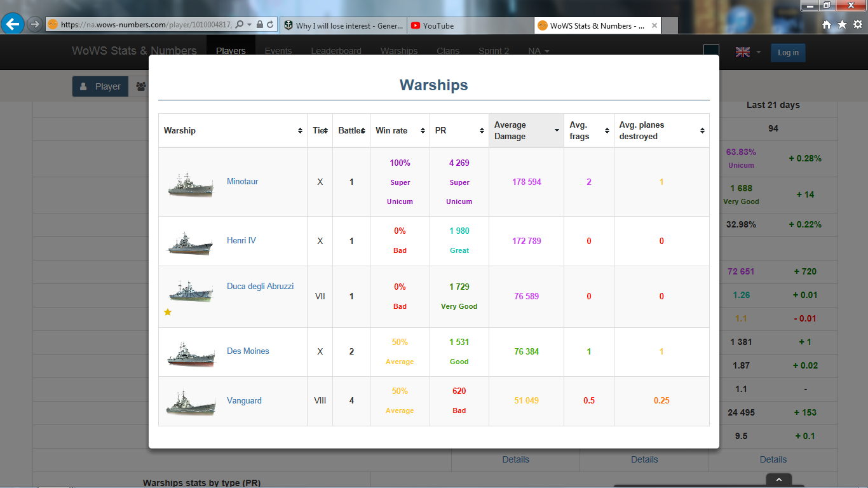Open the UK flag language dropdown
This screenshot has width=868, height=488.
pyautogui.click(x=748, y=52)
